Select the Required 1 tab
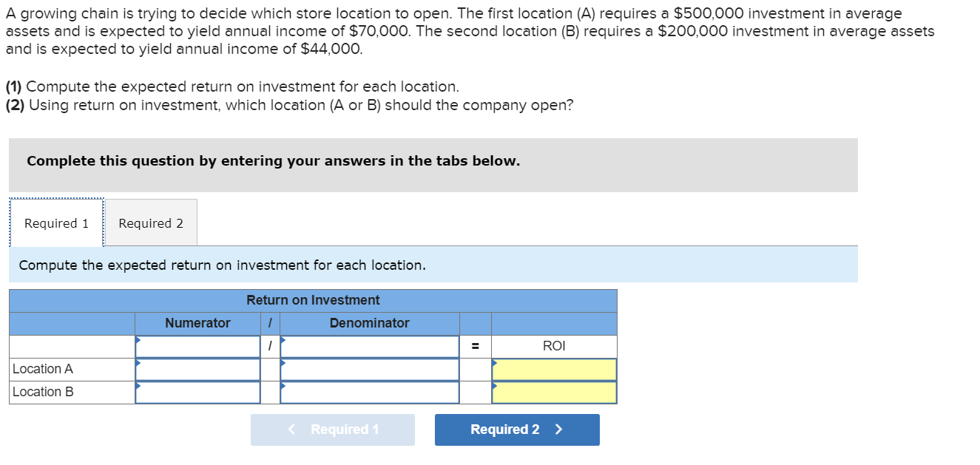The height and width of the screenshot is (465, 980). 55,222
